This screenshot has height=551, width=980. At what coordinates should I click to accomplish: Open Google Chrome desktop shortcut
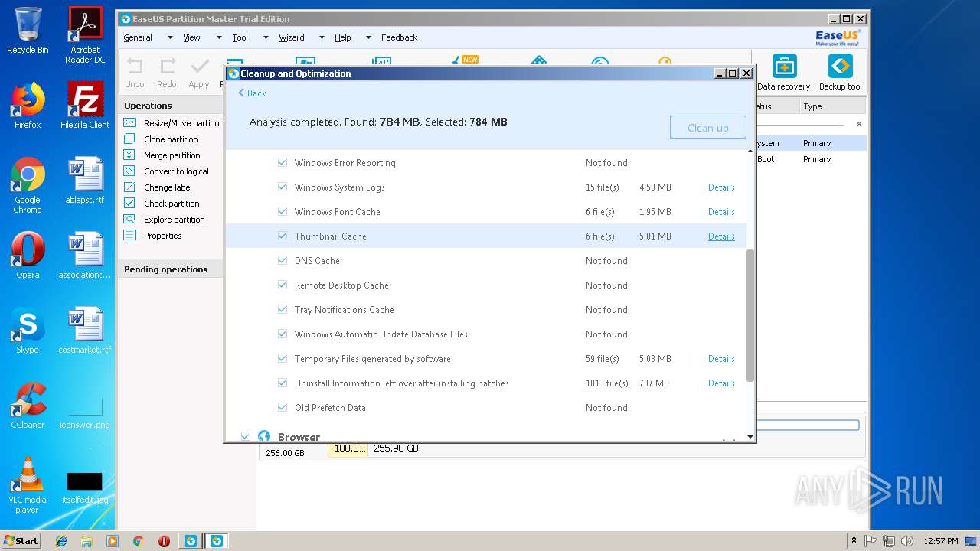click(x=28, y=185)
